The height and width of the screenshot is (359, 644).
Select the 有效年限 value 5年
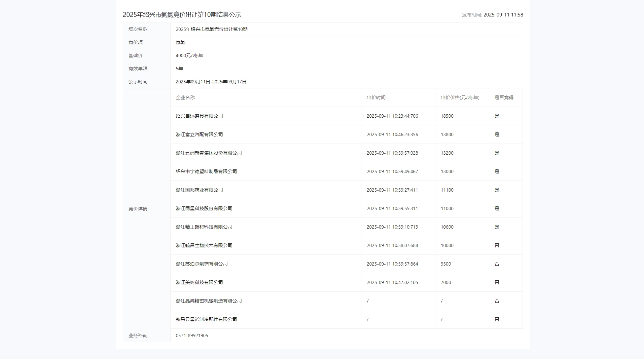tap(179, 69)
